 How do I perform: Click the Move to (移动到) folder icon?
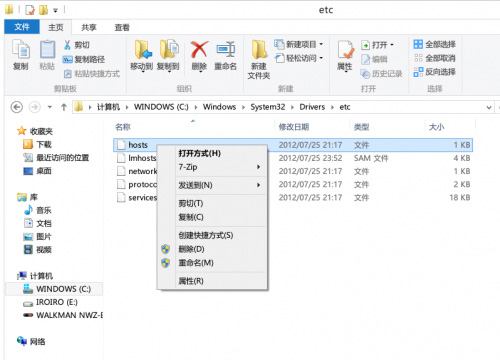pyautogui.click(x=143, y=49)
